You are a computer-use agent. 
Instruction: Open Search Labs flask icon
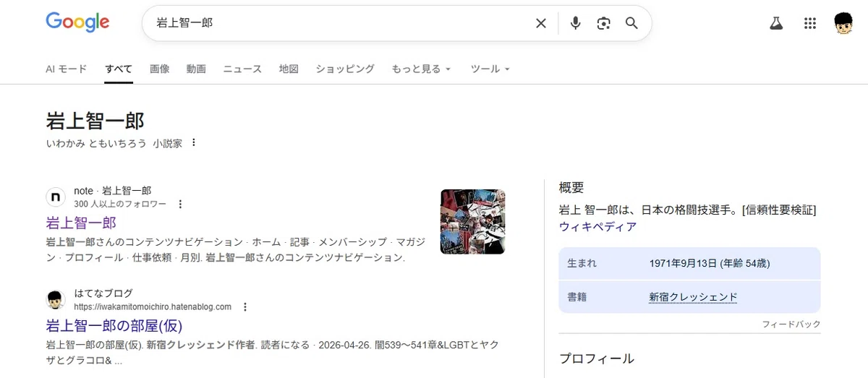click(x=776, y=23)
